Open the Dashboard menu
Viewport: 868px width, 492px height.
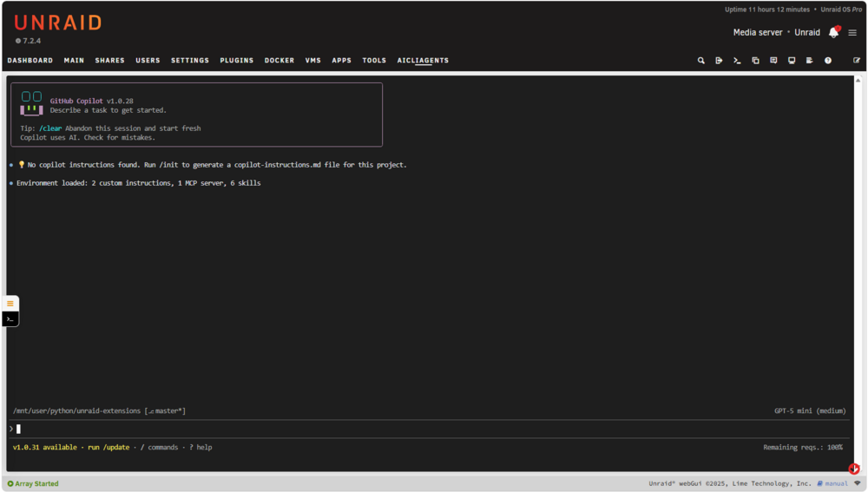(30, 61)
